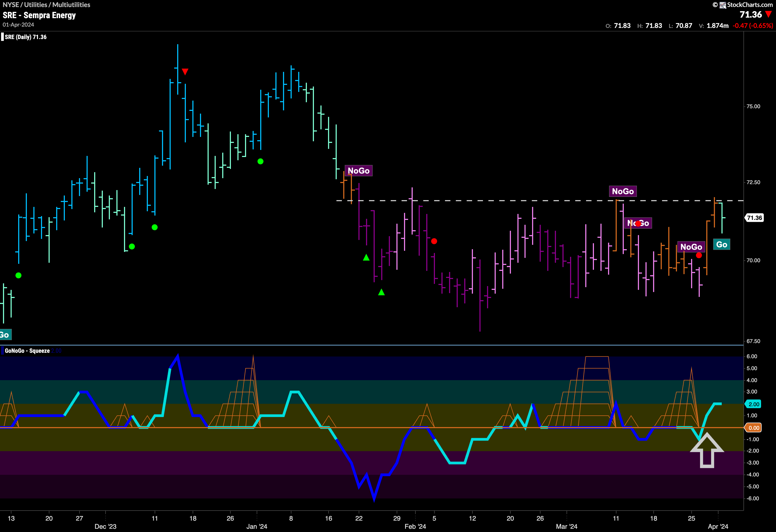Click the green dot marker at December 11

click(x=155, y=227)
